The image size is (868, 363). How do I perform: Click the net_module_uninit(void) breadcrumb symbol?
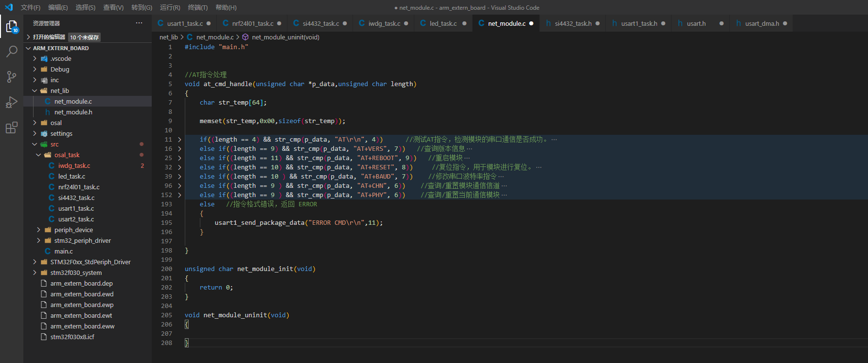click(285, 37)
